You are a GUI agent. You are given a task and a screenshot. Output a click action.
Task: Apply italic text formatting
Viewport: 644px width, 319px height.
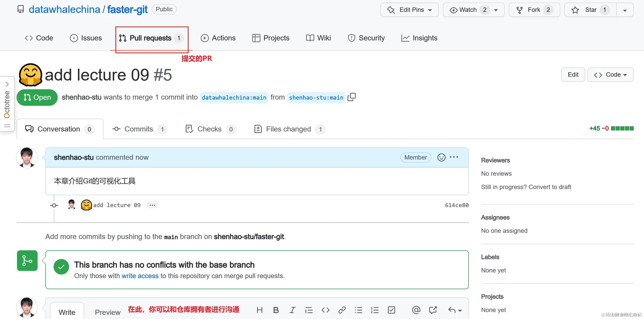point(292,310)
